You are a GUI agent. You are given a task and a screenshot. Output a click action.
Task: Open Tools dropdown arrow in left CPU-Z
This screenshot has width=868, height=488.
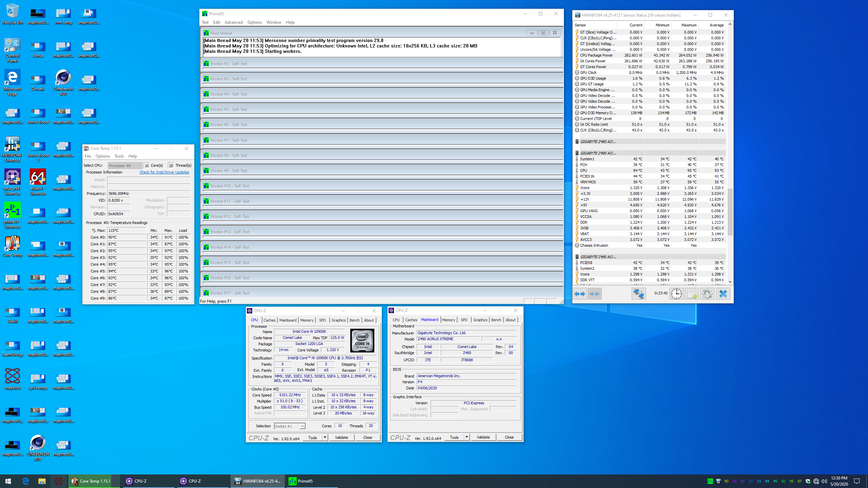(325, 438)
